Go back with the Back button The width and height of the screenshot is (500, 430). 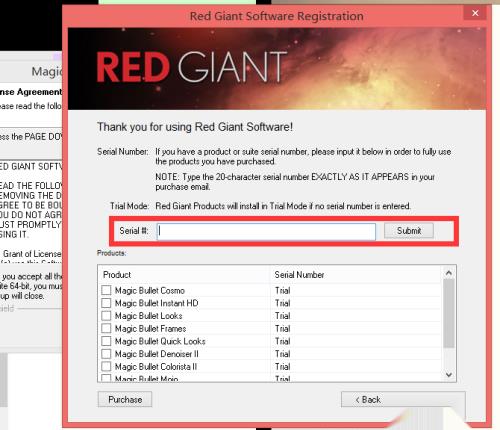click(403, 399)
